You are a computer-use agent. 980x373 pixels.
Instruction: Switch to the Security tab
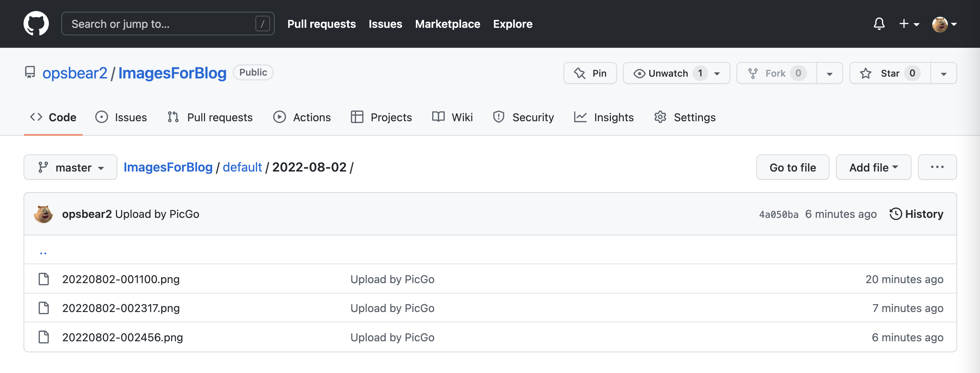(x=524, y=117)
